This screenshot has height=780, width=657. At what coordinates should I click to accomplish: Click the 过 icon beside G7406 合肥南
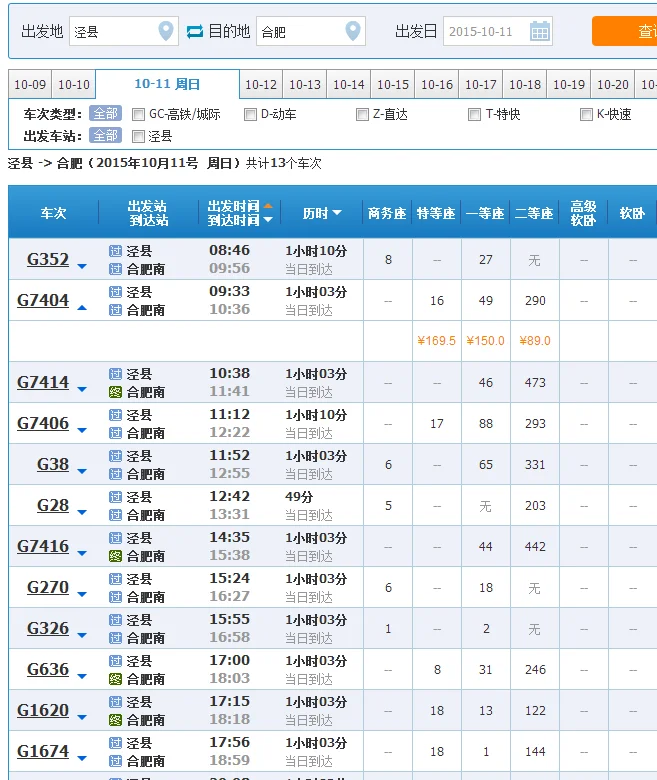pos(115,433)
